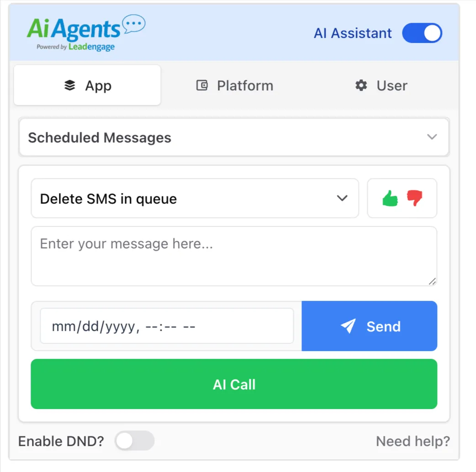Click the AiAgents logo

tap(86, 33)
